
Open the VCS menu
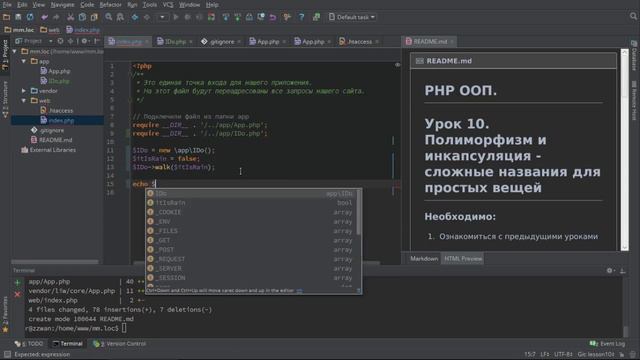168,5
